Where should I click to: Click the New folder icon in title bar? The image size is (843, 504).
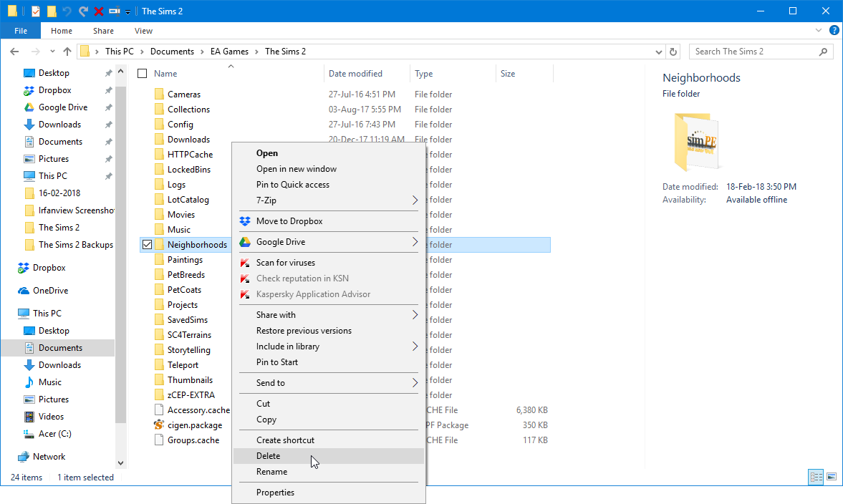[x=52, y=11]
